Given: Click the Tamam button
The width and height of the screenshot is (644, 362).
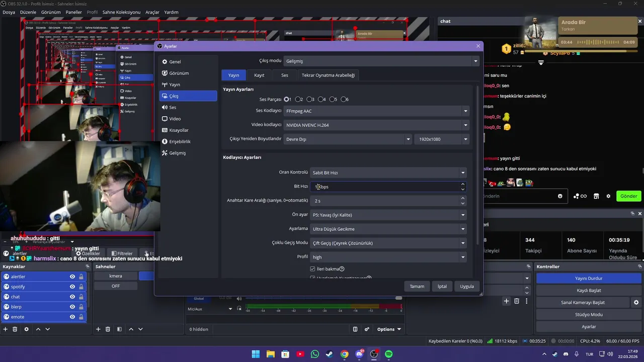Looking at the screenshot, I should click(x=417, y=286).
